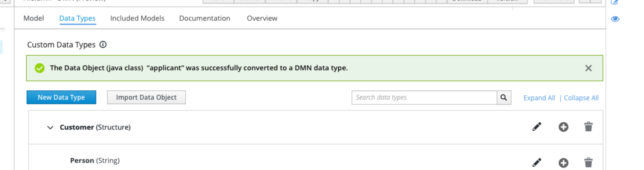Focus the Search data types field
Viewport: 644px width, 170px height.
point(424,98)
